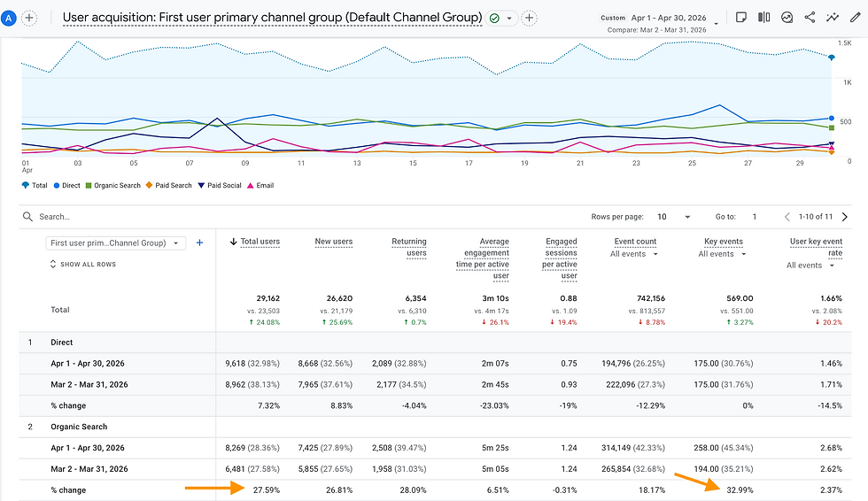
Task: Click total new users value 26,620
Action: click(x=340, y=298)
